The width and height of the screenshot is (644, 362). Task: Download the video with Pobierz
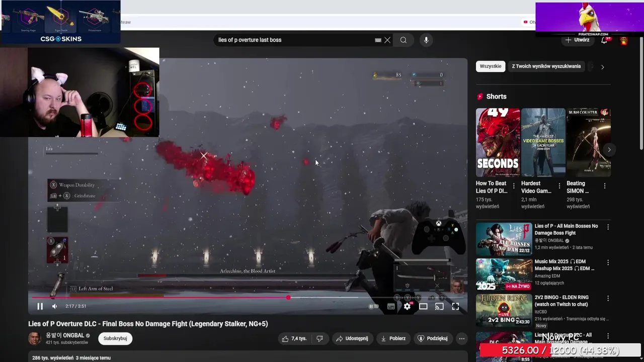point(393,338)
